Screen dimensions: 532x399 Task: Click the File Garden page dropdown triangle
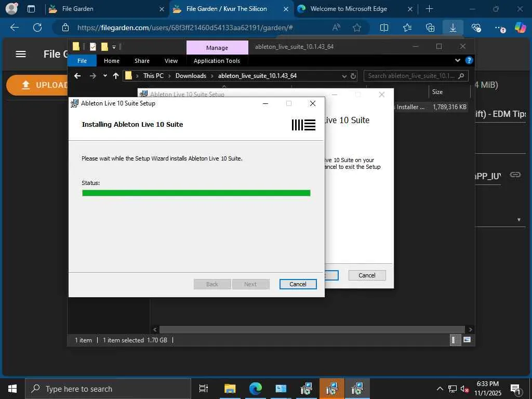coord(519,220)
